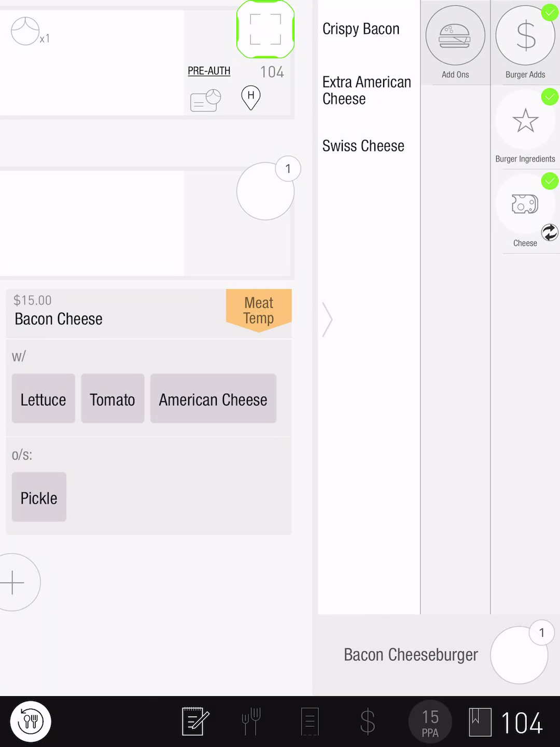Tap the fork and knife menu icon
Screen dimensions: 560x747
coord(251,721)
